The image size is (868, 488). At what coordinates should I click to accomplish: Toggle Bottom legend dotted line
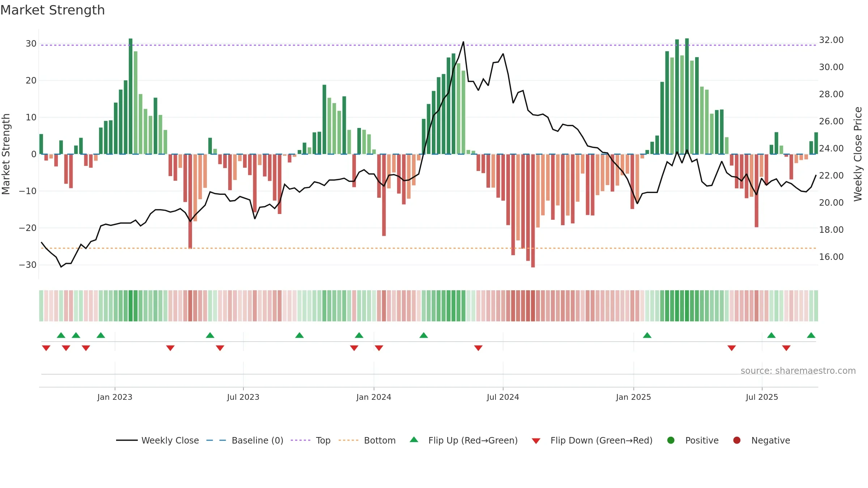tap(349, 440)
